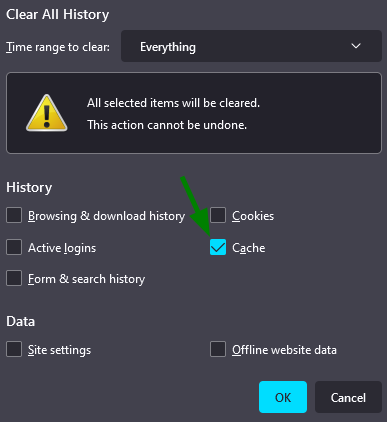Expand the time range chevron arrow
This screenshot has width=387, height=422.
356,46
